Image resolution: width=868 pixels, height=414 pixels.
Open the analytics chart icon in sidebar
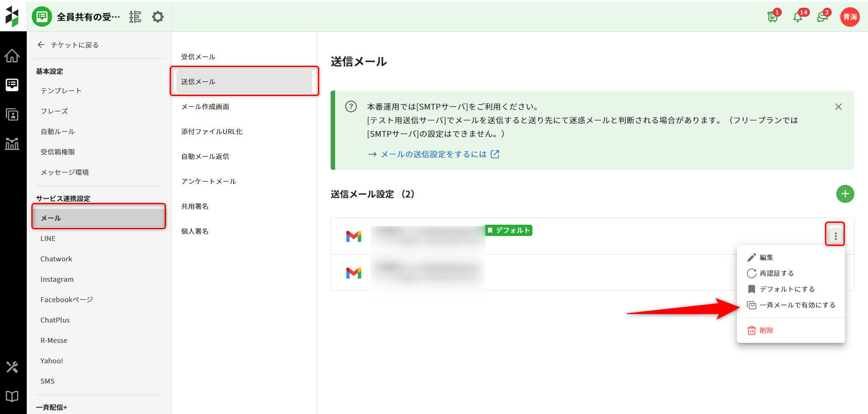point(12,144)
